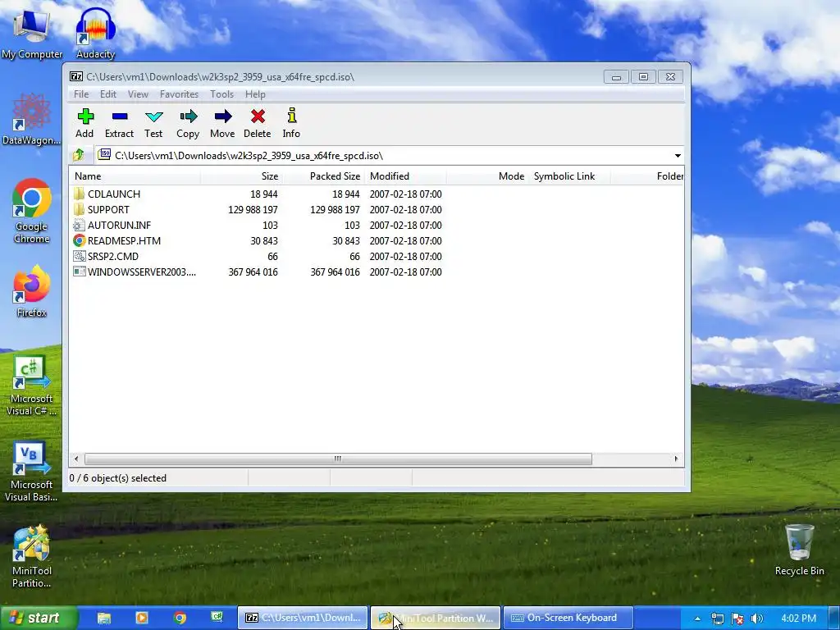Screen dimensions: 840x630
Task: Click the security alert tray icon
Action: point(737,619)
